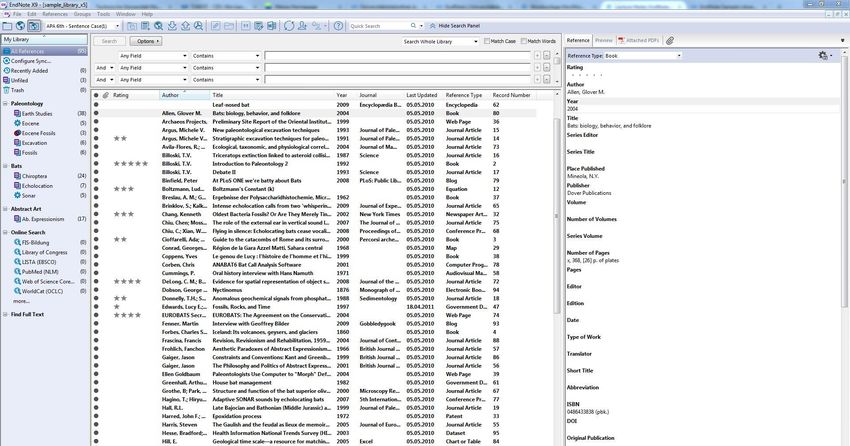Click the Find Full Text toolbar icon

[198, 26]
